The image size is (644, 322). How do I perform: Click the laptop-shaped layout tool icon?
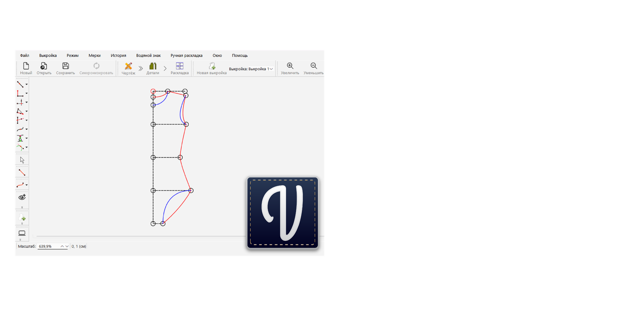(x=22, y=233)
